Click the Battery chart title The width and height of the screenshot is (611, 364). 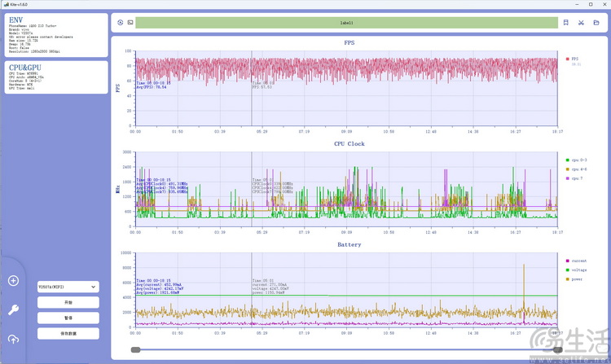(349, 244)
